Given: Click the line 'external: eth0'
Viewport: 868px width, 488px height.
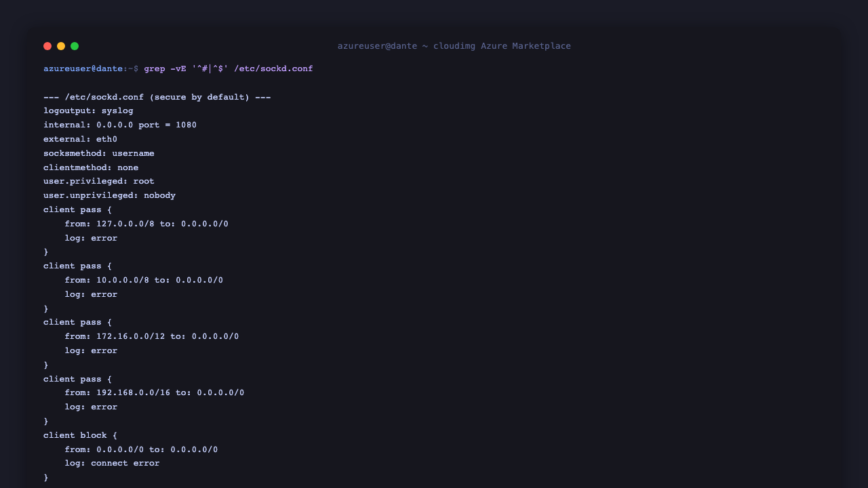Looking at the screenshot, I should pos(80,139).
